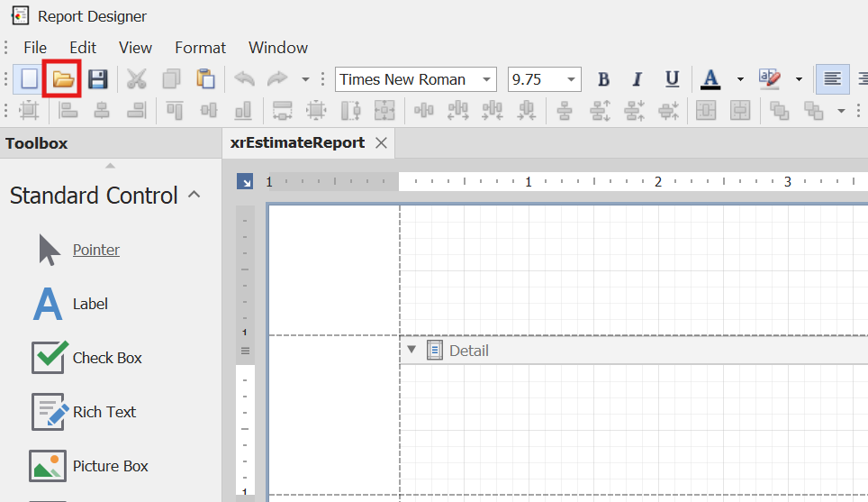Viewport: 868px width, 502px height.
Task: Click the Align to Grid icon
Action: (x=29, y=111)
